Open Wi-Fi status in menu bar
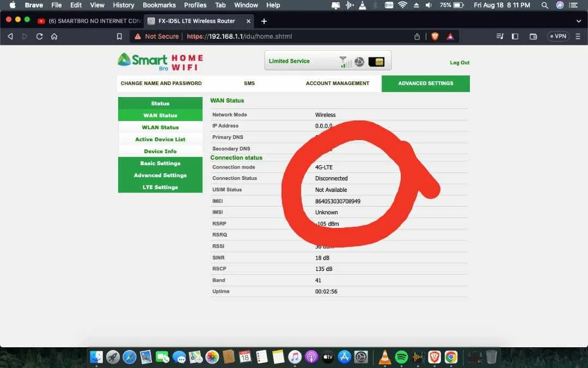 [403, 5]
